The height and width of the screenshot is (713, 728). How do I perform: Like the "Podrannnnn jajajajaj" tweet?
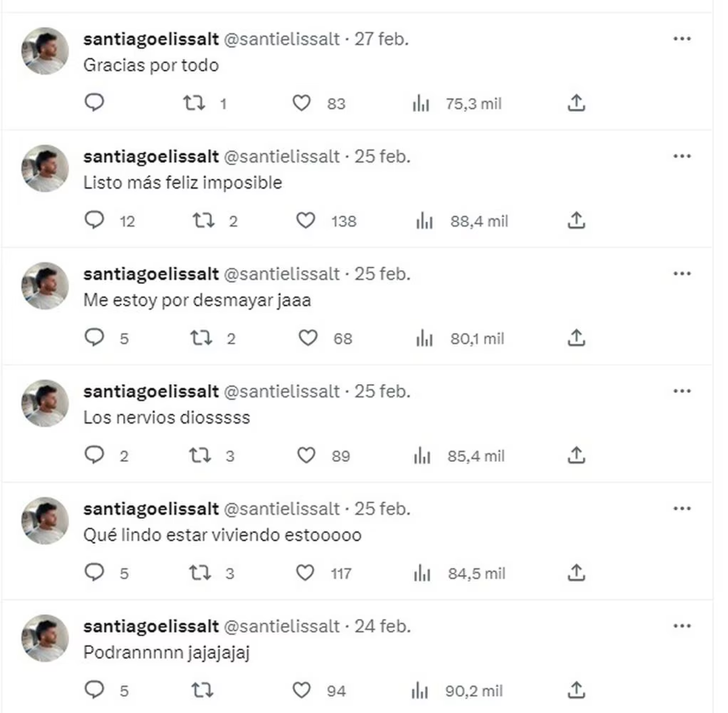click(x=302, y=690)
